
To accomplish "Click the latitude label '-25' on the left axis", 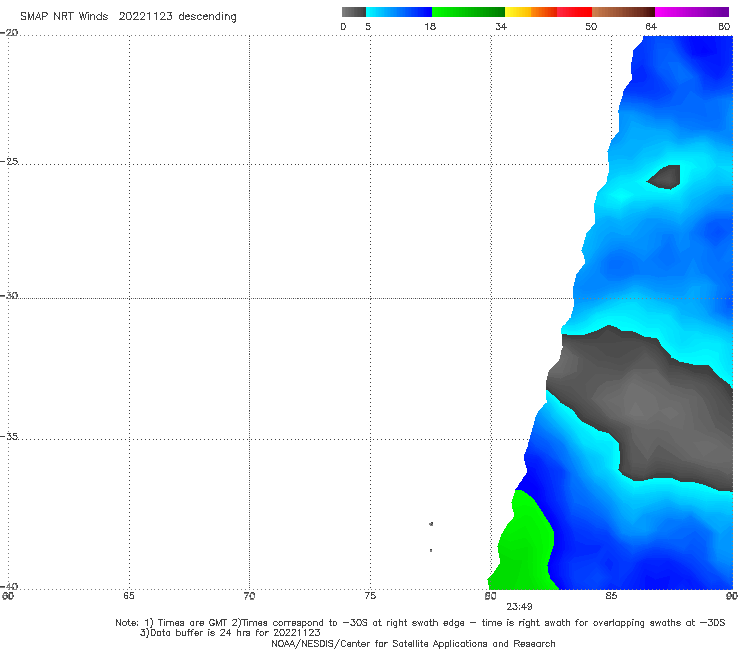I will pyautogui.click(x=9, y=161).
